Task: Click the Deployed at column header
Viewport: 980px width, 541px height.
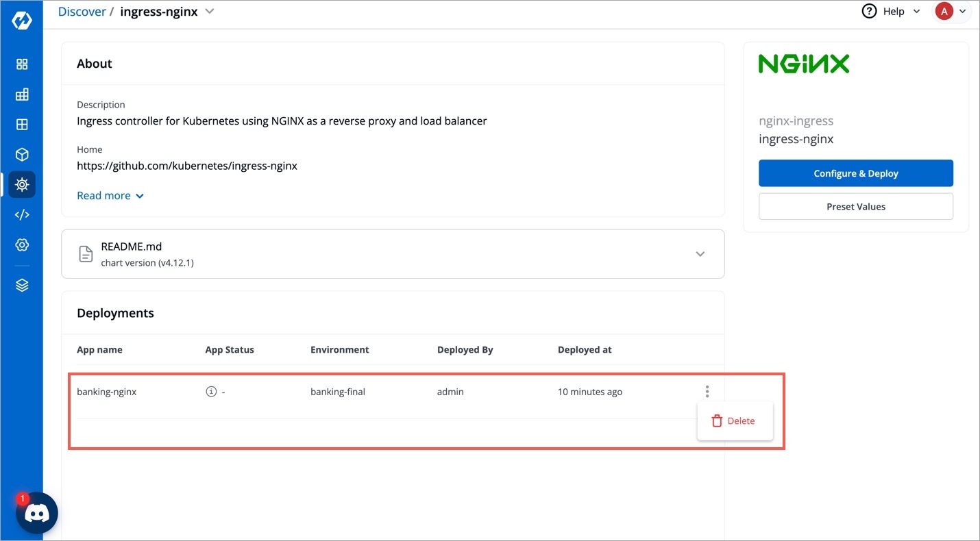Action: 585,350
